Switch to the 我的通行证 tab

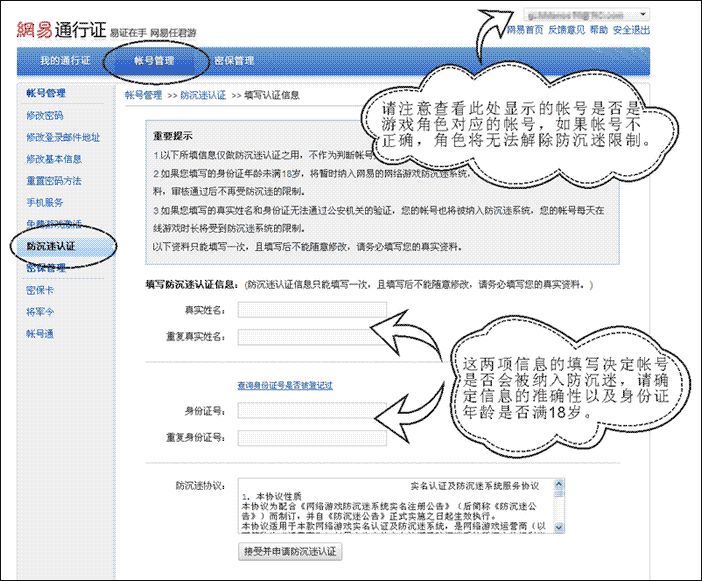[65, 61]
